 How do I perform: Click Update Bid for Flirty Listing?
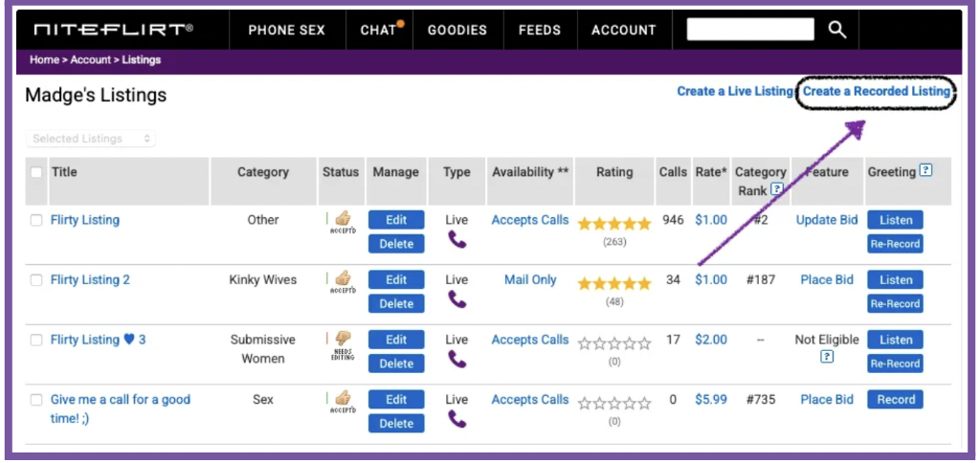(827, 220)
